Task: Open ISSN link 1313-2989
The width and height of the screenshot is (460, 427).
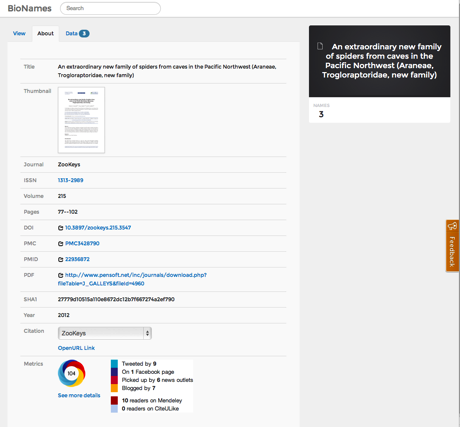Action: pos(70,180)
